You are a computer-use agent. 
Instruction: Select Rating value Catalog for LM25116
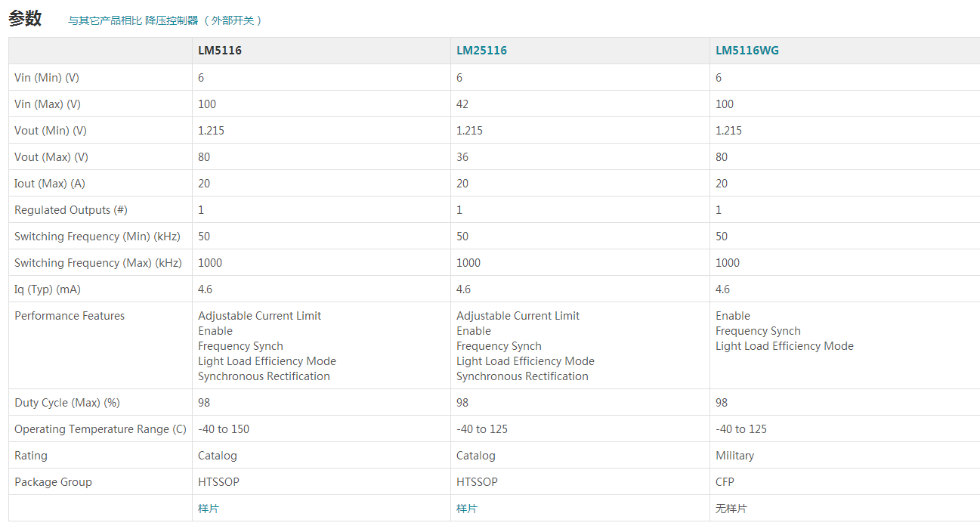(476, 456)
